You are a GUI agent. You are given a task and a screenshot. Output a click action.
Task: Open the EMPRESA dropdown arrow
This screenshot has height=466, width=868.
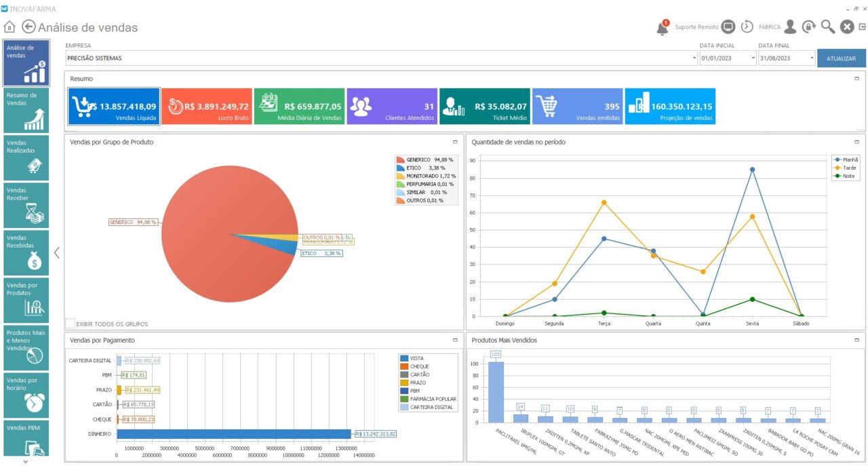[x=694, y=58]
